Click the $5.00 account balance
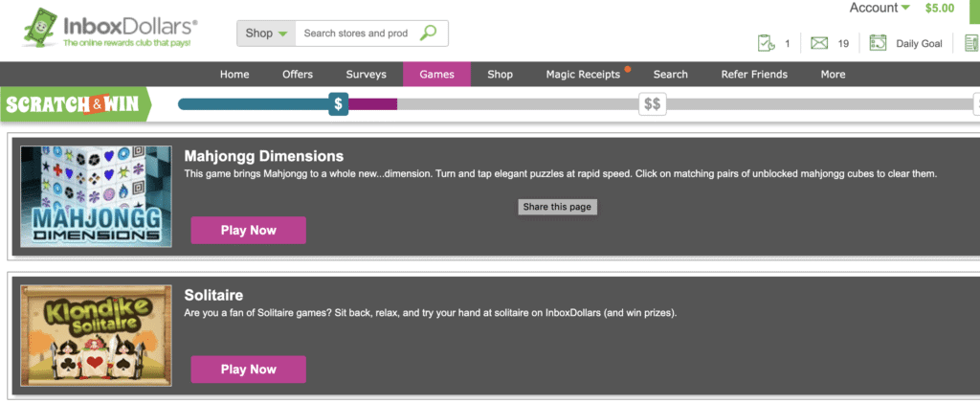 (940, 9)
